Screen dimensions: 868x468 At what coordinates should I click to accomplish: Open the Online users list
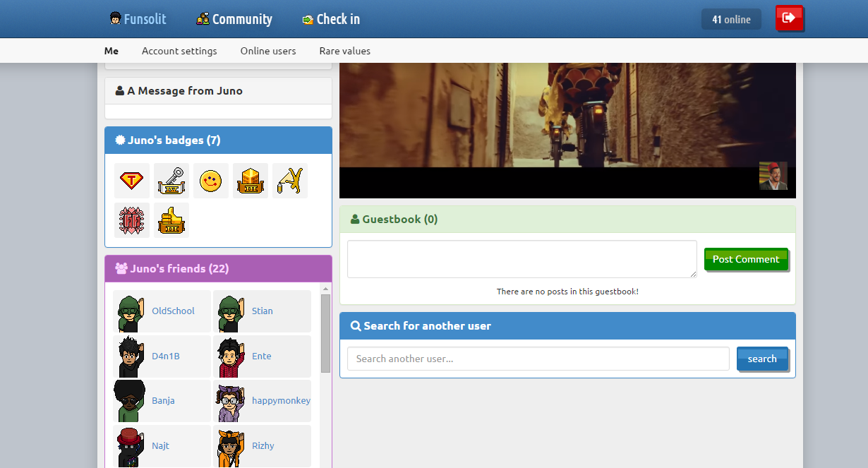tap(268, 51)
